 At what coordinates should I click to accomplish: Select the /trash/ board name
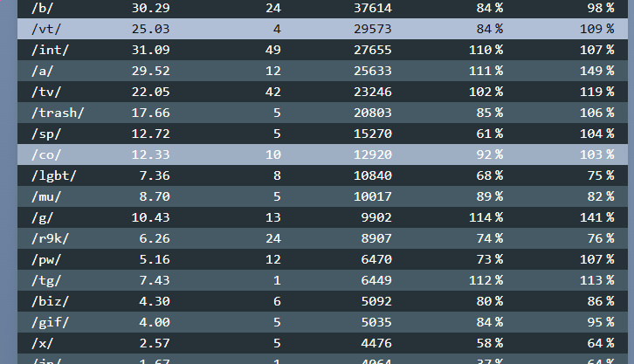pyautogui.click(x=58, y=113)
